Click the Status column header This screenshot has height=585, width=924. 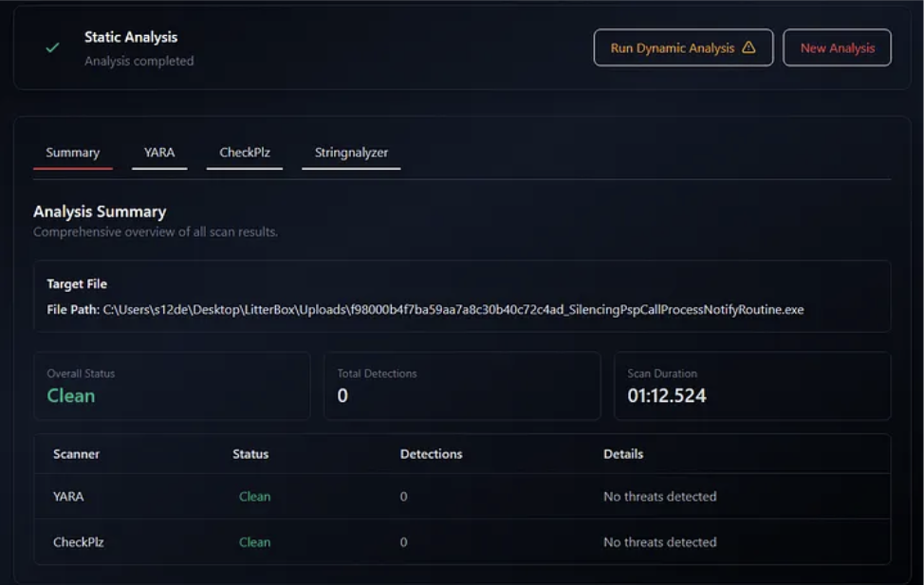tap(250, 454)
